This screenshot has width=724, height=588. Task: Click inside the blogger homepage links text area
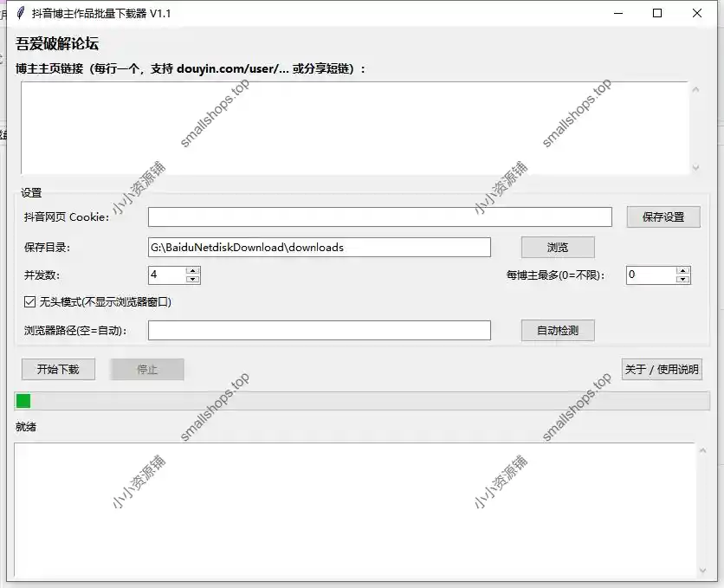point(354,128)
